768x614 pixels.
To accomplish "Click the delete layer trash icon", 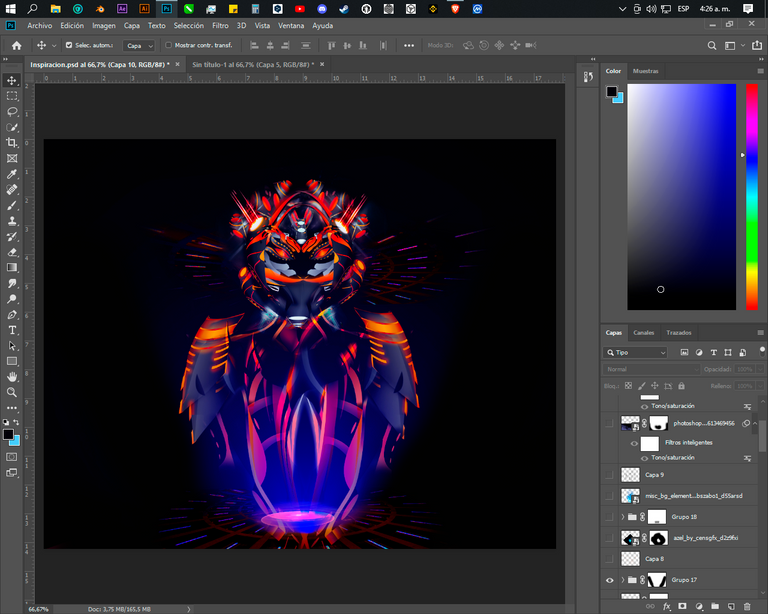I will (746, 606).
